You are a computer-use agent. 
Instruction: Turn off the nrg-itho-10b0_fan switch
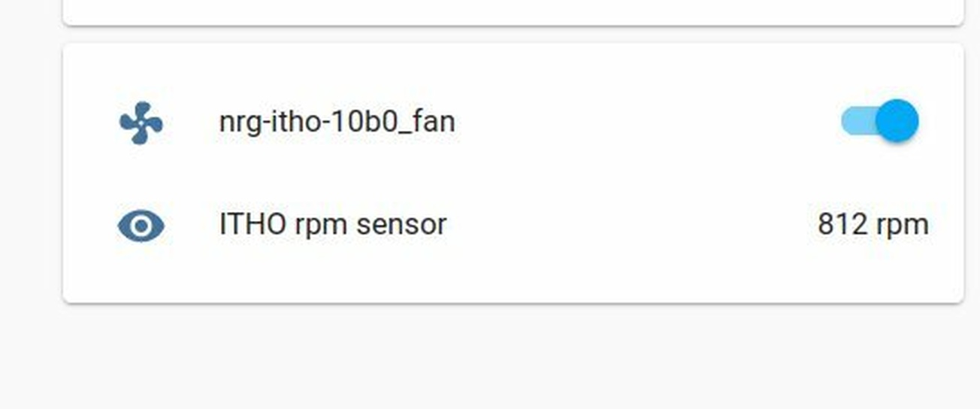880,121
